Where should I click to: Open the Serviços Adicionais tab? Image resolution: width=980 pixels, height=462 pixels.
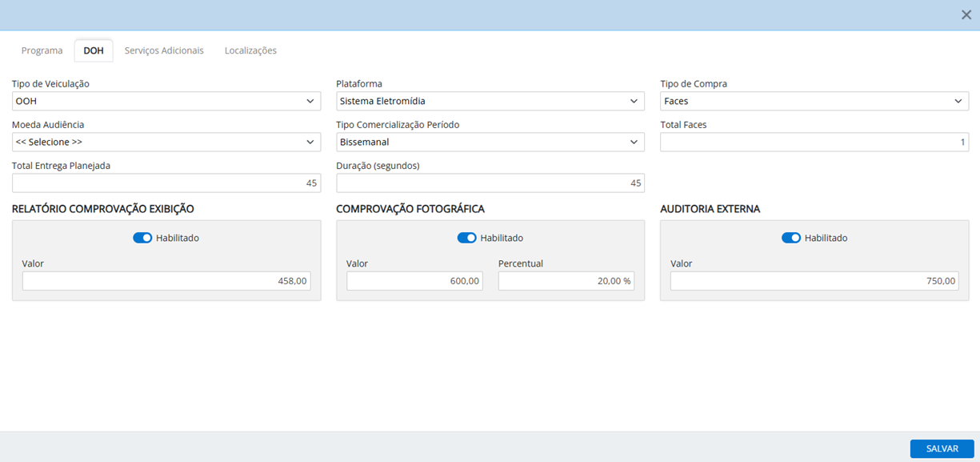pyautogui.click(x=164, y=50)
